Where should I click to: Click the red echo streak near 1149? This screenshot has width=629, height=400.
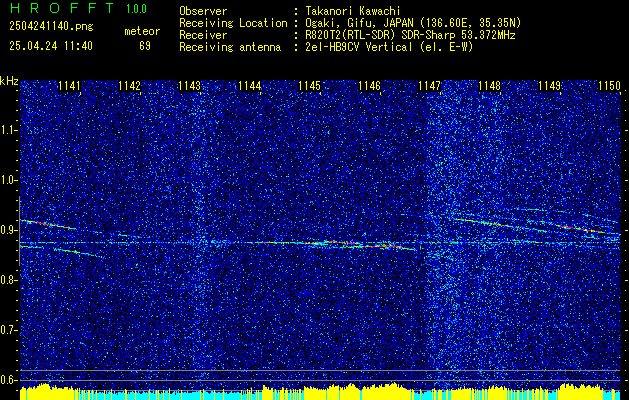click(580, 228)
